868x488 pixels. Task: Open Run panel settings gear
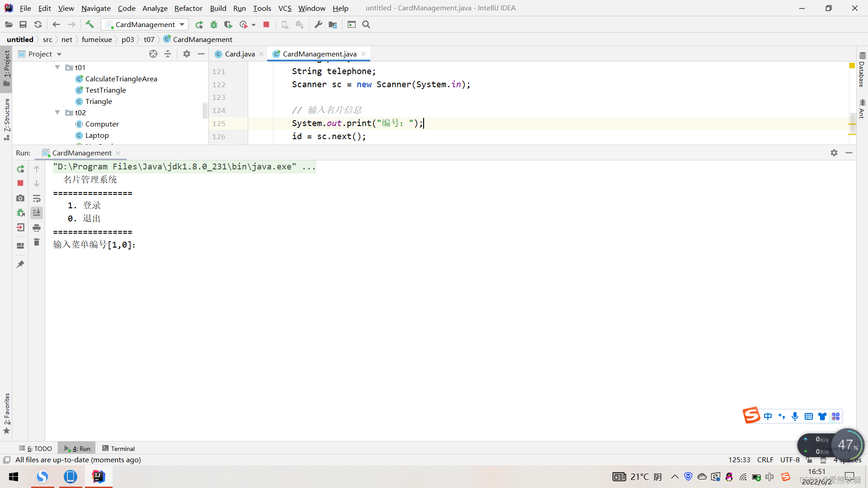pos(834,153)
